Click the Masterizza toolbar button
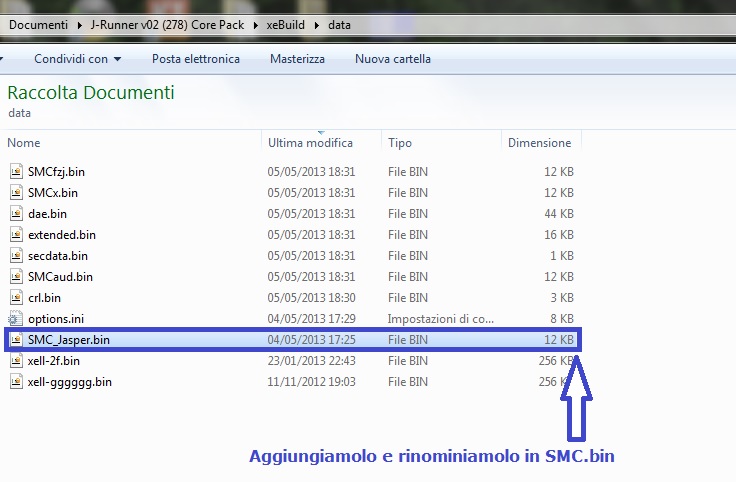Viewport: 736px width, 482px height. [x=297, y=59]
